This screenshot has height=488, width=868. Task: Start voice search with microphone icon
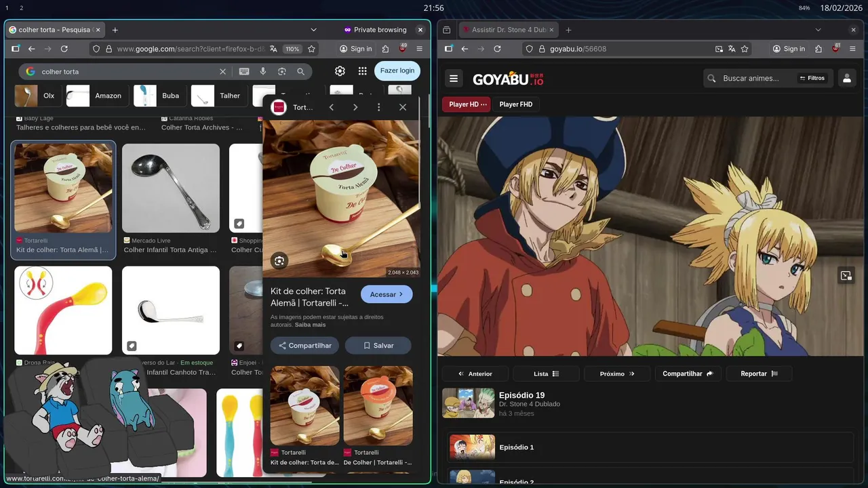(x=263, y=71)
